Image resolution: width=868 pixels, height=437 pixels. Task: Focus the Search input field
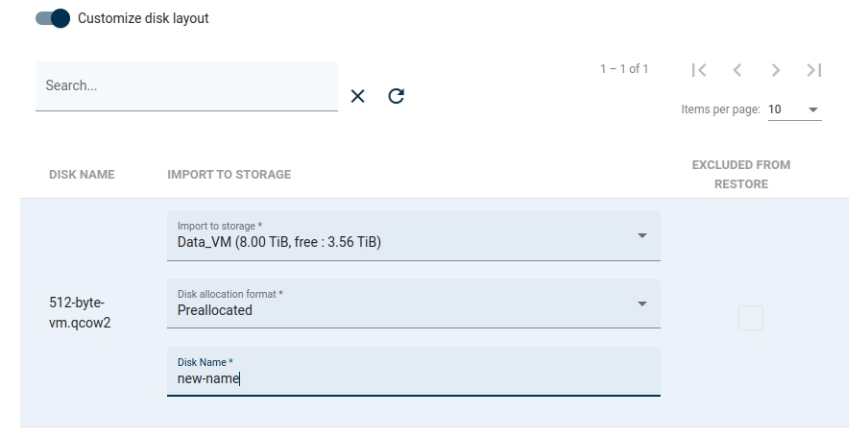pos(186,85)
